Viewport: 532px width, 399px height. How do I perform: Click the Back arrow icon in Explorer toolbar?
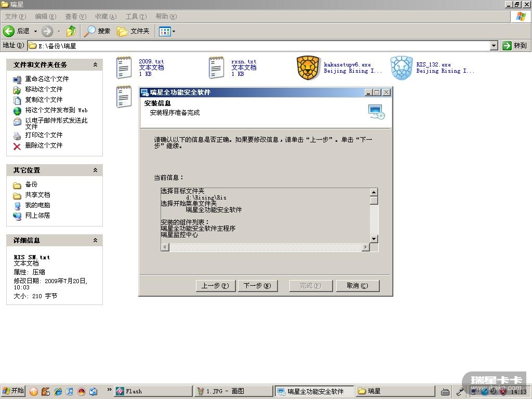(x=9, y=31)
